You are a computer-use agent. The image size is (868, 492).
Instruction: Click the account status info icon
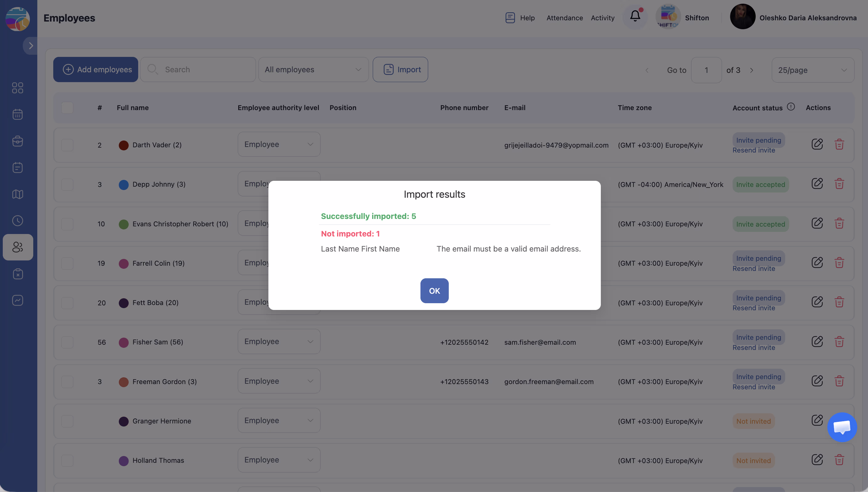coord(790,107)
